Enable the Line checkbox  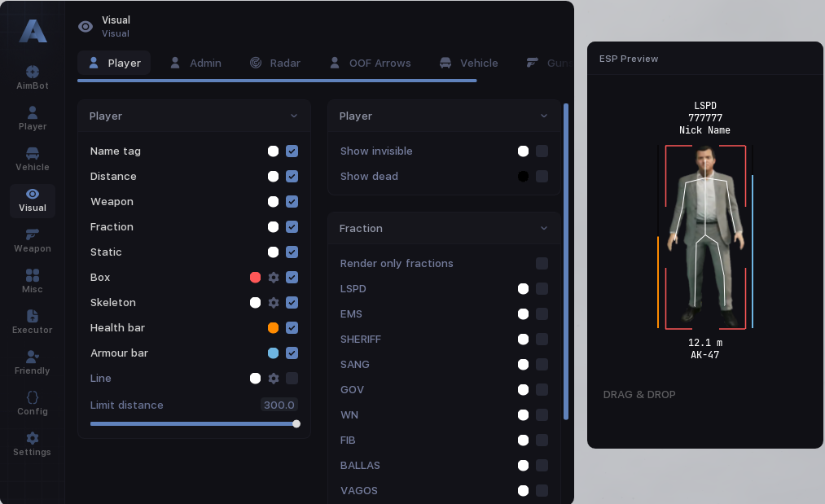(x=292, y=379)
